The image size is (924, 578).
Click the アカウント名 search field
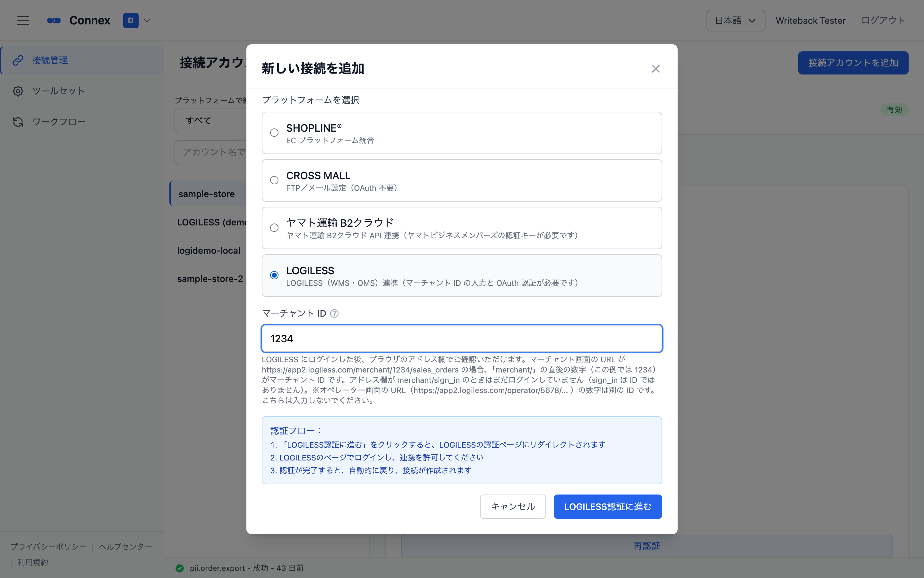click(x=211, y=152)
